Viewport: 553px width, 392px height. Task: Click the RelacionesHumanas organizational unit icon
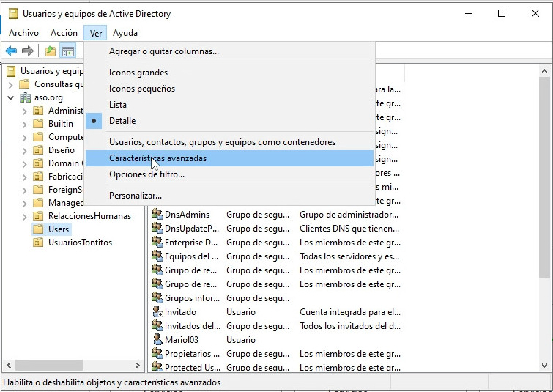pyautogui.click(x=38, y=216)
